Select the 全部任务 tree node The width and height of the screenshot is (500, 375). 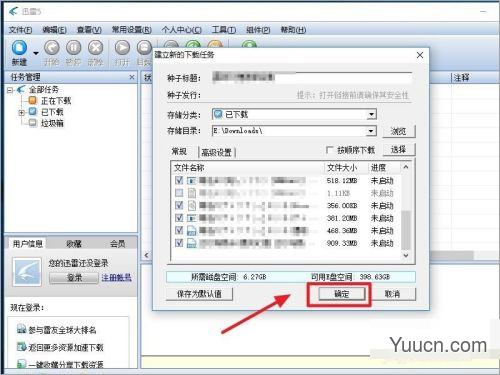coord(43,90)
